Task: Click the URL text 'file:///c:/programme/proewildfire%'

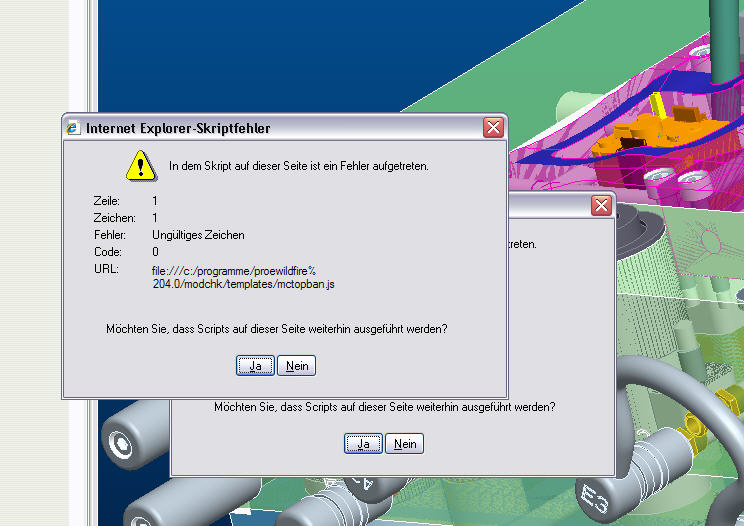Action: [233, 271]
